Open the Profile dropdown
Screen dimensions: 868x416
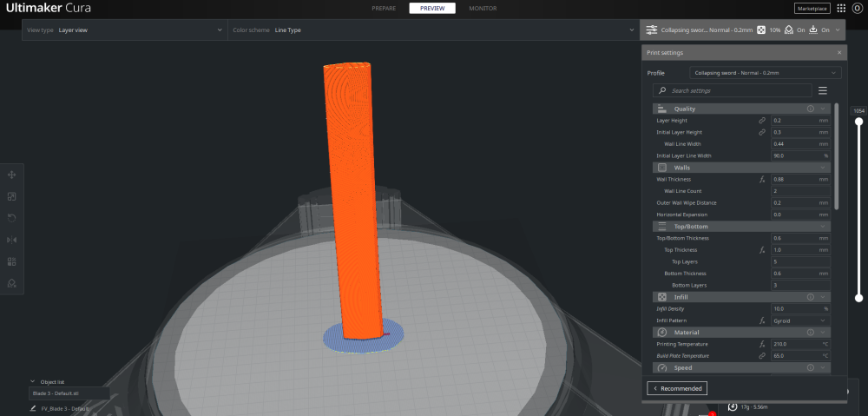765,73
